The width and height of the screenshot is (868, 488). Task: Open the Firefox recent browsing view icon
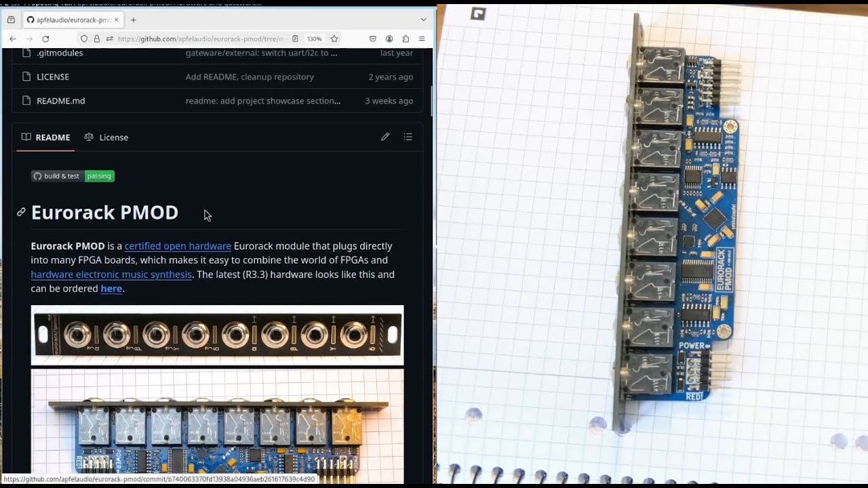(11, 20)
